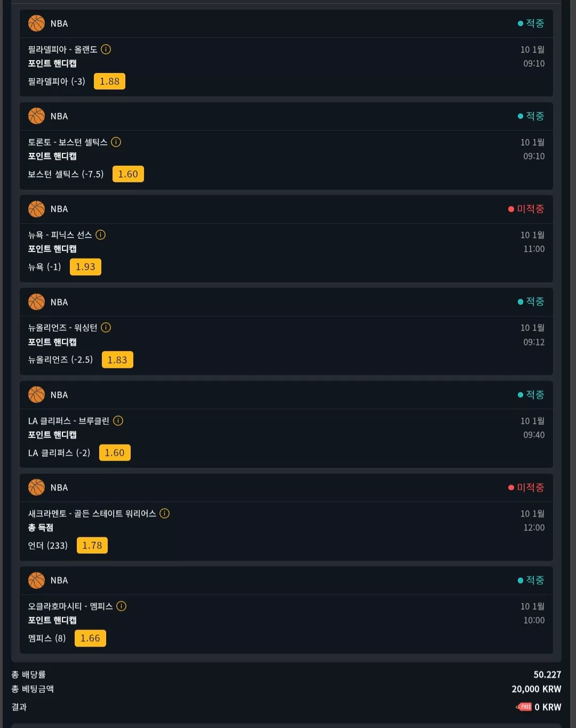
Task: Click the total odds value 50.227
Action: click(x=547, y=675)
